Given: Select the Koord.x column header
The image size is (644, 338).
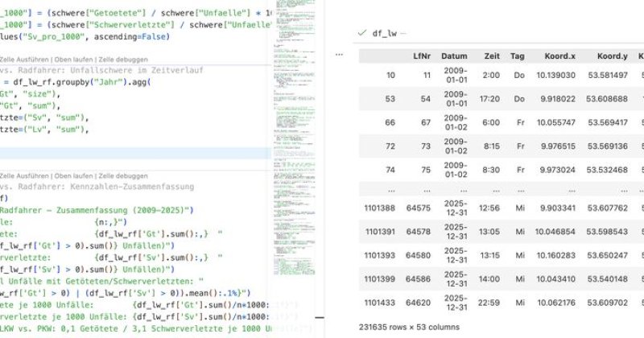Looking at the screenshot, I should click(x=559, y=56).
